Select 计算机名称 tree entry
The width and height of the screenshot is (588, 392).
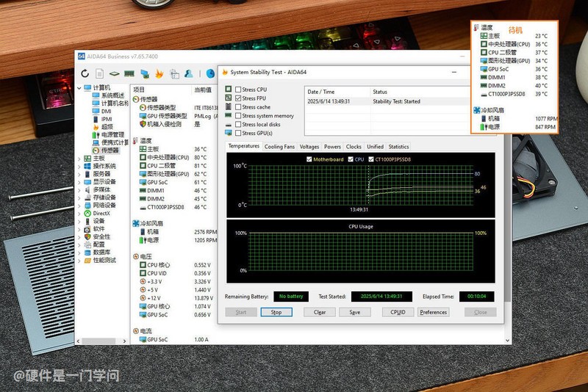tap(111, 104)
